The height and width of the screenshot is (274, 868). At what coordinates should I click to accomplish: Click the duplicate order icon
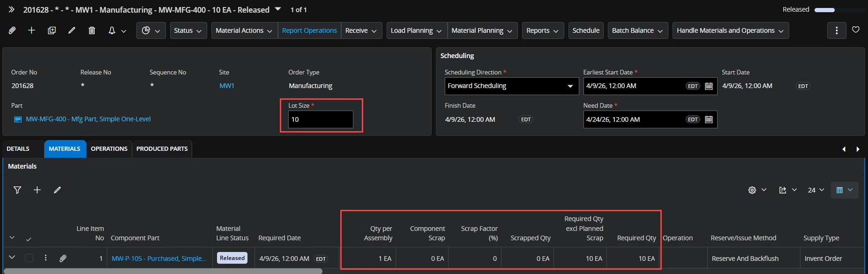click(52, 30)
